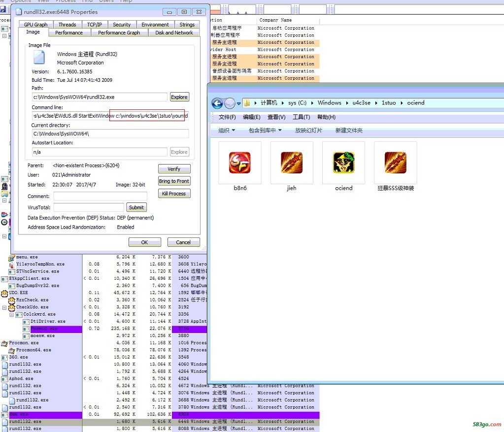
Task: Click the Company Name column header
Action: (288, 20)
